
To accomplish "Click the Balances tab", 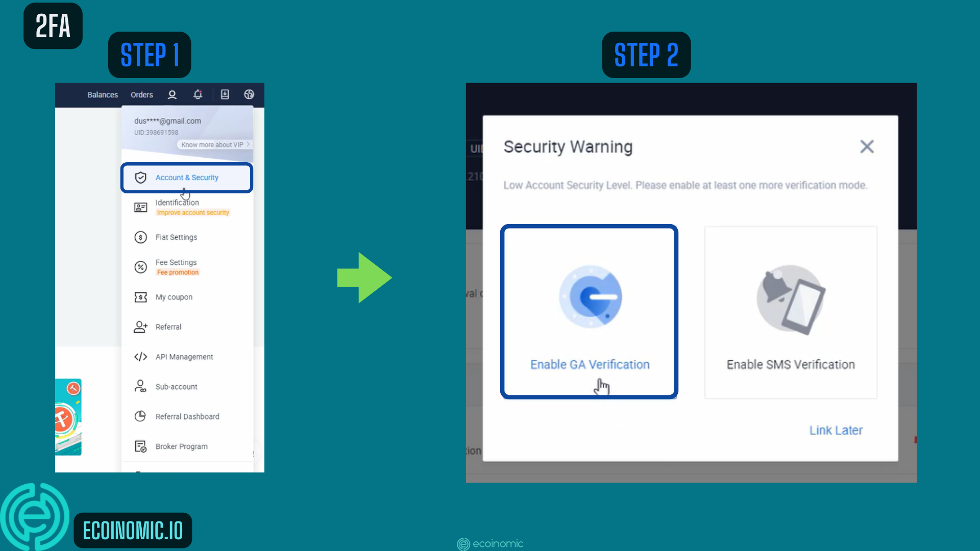I will (102, 94).
